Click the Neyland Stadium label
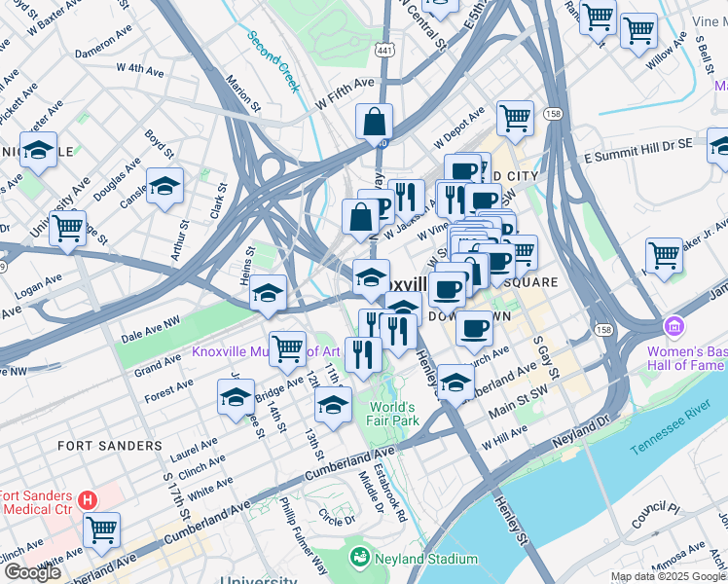 click(x=425, y=559)
